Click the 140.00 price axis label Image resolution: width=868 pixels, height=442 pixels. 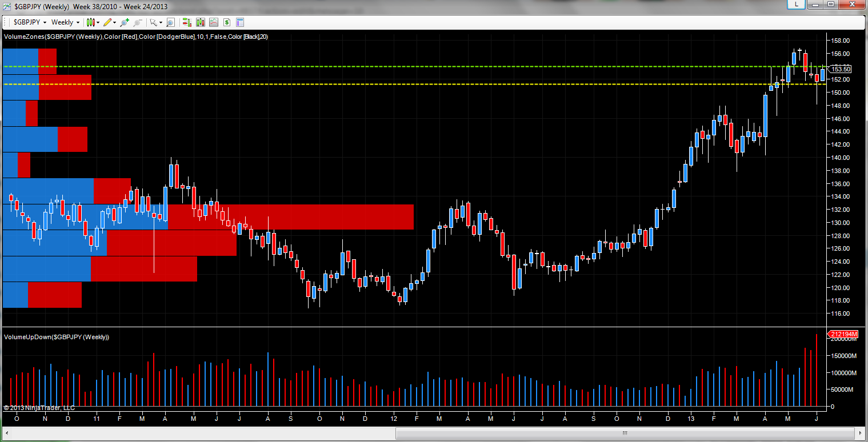coord(841,158)
